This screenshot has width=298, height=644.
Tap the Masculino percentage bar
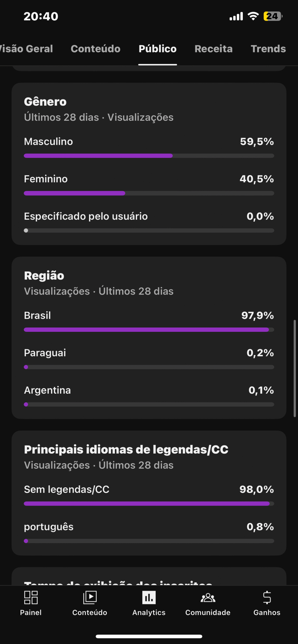click(x=149, y=156)
